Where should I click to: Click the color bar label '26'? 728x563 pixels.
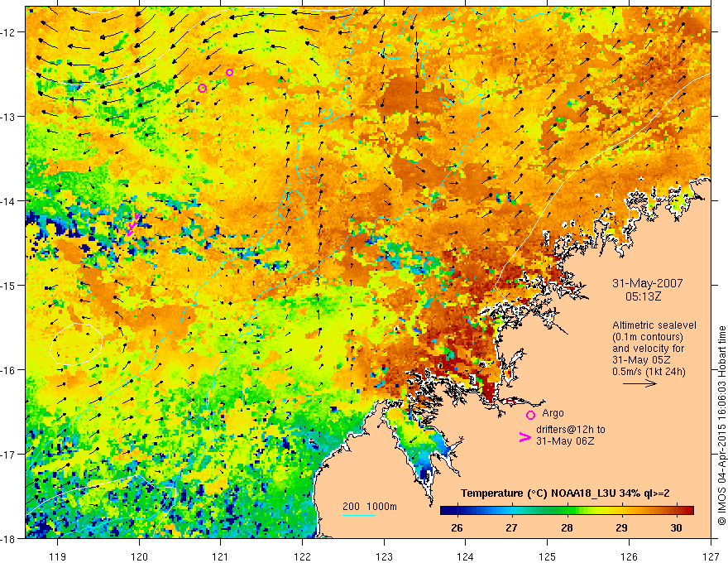point(457,527)
